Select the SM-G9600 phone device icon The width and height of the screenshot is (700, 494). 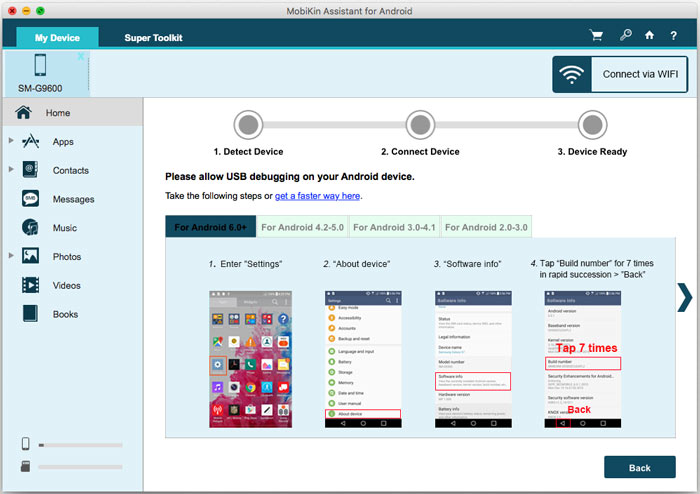(40, 65)
